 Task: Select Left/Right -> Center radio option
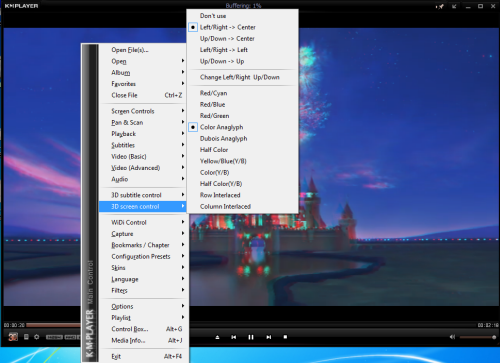[242, 27]
